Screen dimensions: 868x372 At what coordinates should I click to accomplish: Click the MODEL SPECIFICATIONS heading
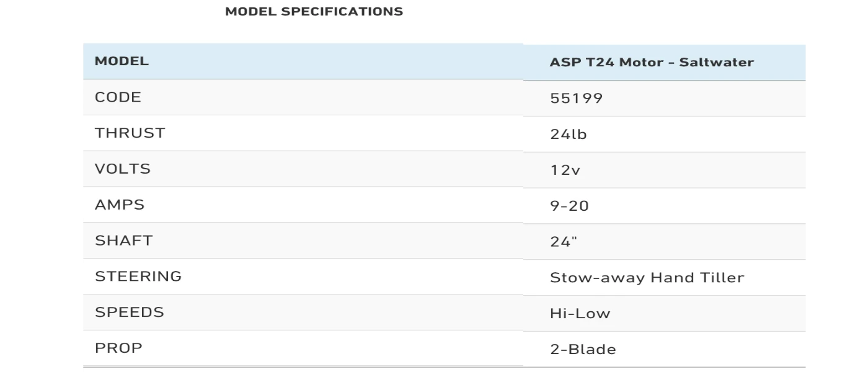pos(314,12)
